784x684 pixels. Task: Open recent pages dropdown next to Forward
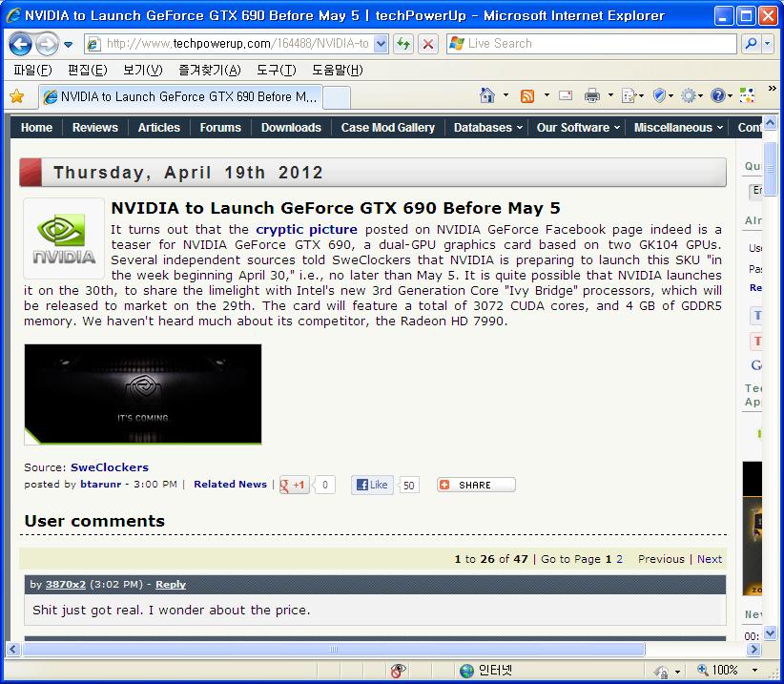(69, 45)
